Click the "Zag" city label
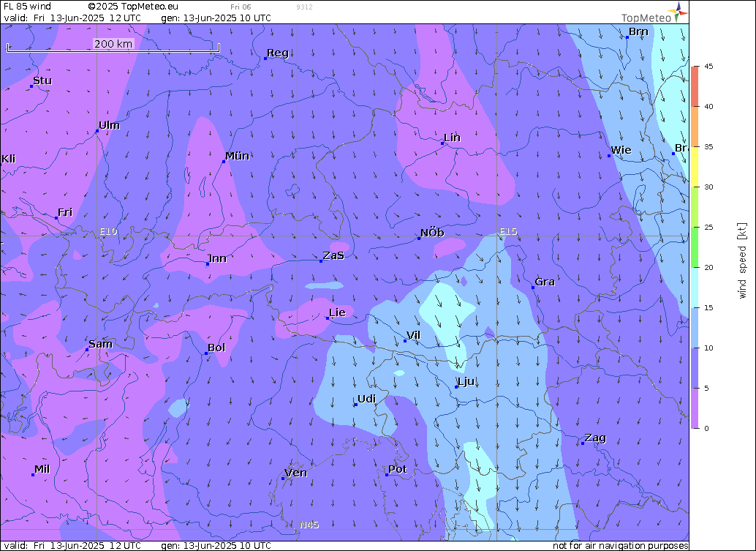Image resolution: width=756 pixels, height=551 pixels. [x=595, y=438]
